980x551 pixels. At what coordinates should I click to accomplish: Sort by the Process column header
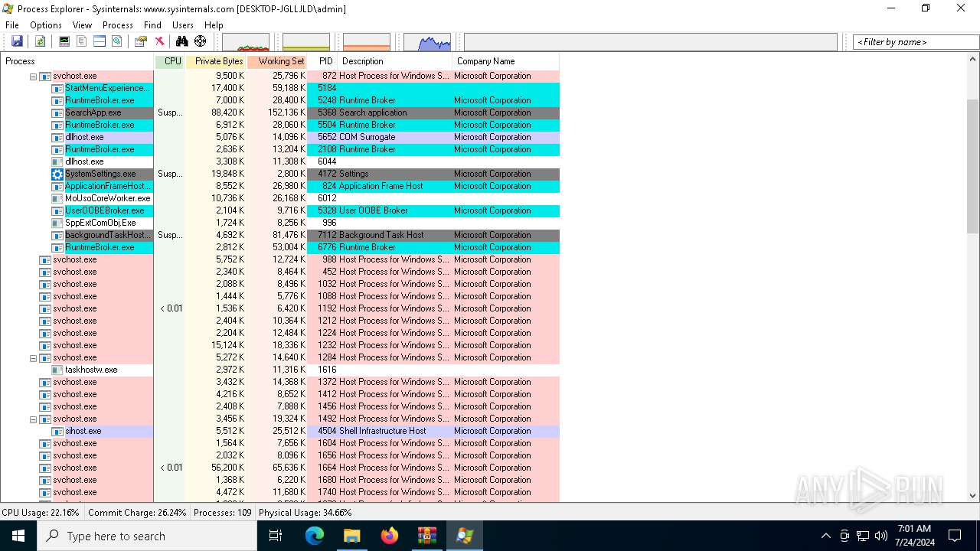point(77,61)
